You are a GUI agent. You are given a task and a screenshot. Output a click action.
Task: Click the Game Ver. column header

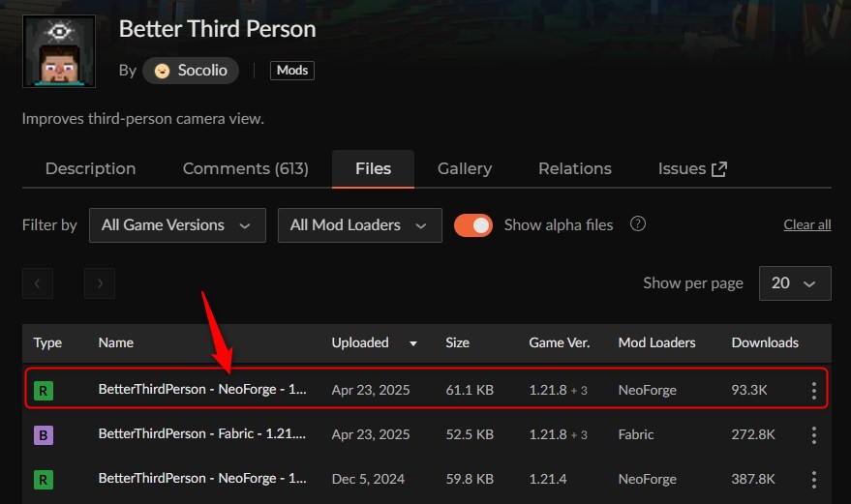click(x=559, y=342)
